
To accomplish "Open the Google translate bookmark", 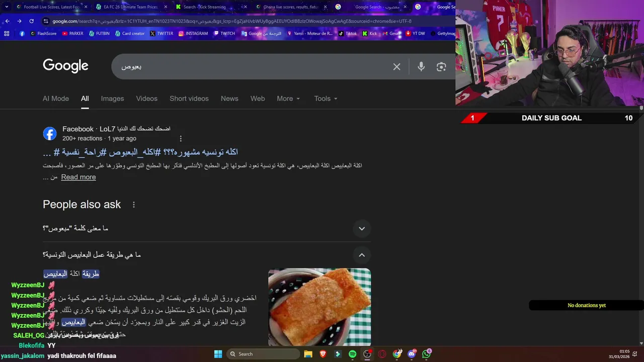I will coord(261,34).
